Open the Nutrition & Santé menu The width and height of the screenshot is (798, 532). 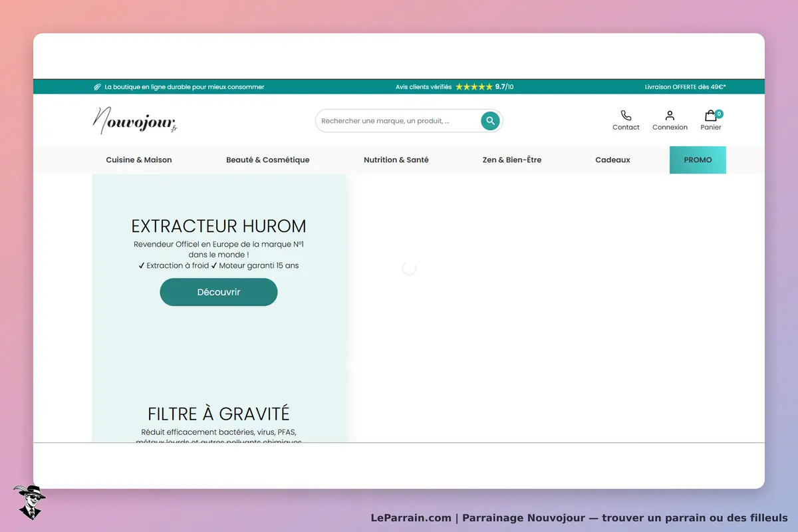(x=396, y=160)
